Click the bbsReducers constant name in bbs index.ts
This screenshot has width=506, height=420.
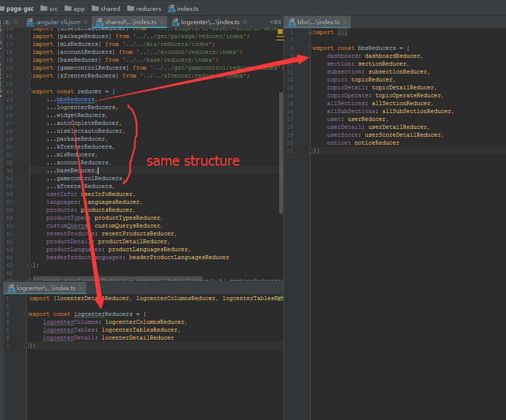point(377,48)
